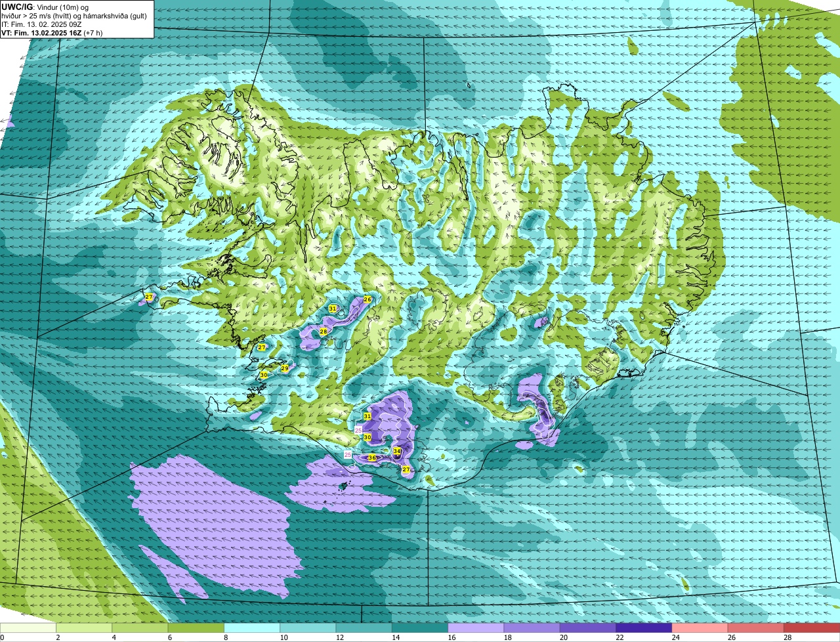840x642 pixels.
Task: Click the 26–28 m/s salmon legend swatch
Action: click(x=756, y=628)
